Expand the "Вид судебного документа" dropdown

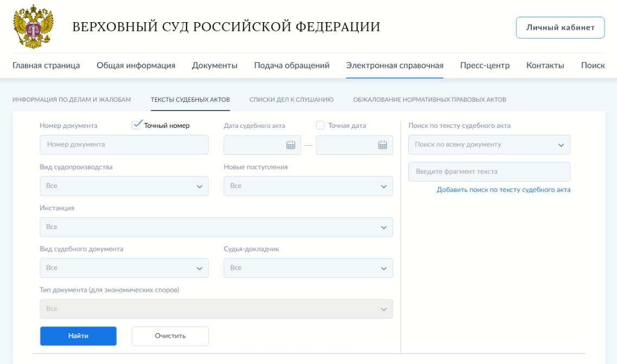124,268
